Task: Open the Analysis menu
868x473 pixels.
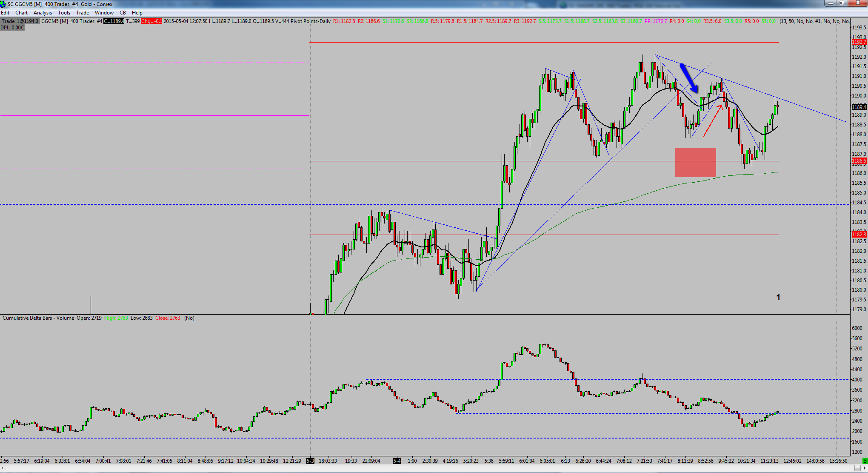Action: pyautogui.click(x=43, y=13)
